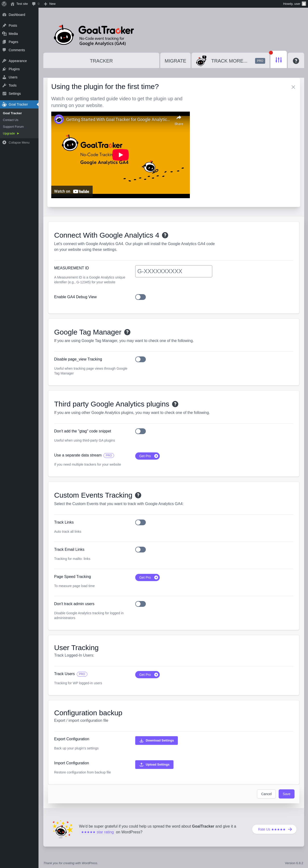Click the Download Settings button

156,740
